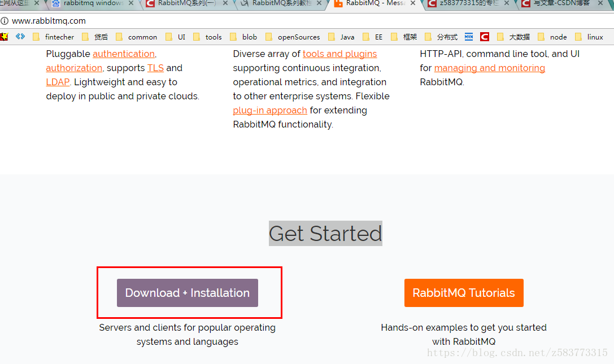
Task: Open the openSources bookmark folder
Action: (293, 37)
